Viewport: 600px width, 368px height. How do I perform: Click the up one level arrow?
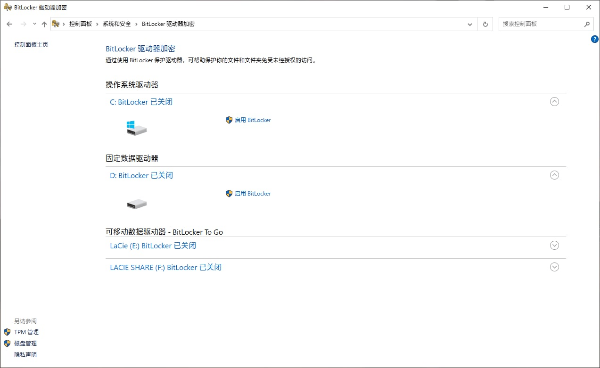click(x=44, y=24)
